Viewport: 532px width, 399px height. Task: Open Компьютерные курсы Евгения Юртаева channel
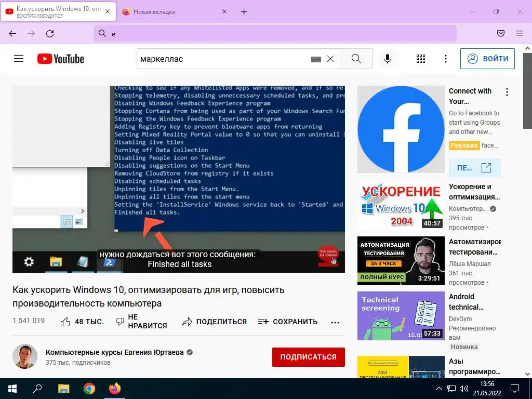tap(115, 352)
